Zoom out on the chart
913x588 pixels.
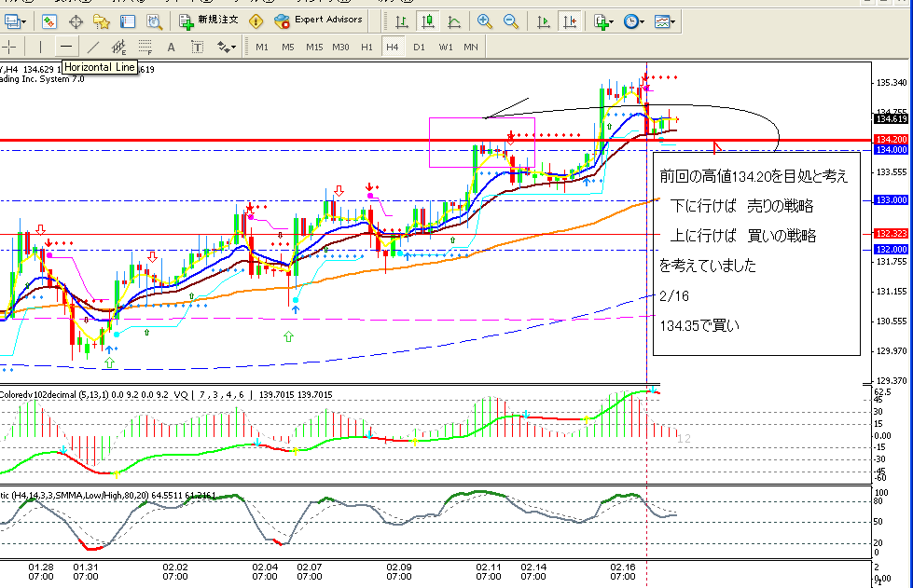pyautogui.click(x=511, y=22)
